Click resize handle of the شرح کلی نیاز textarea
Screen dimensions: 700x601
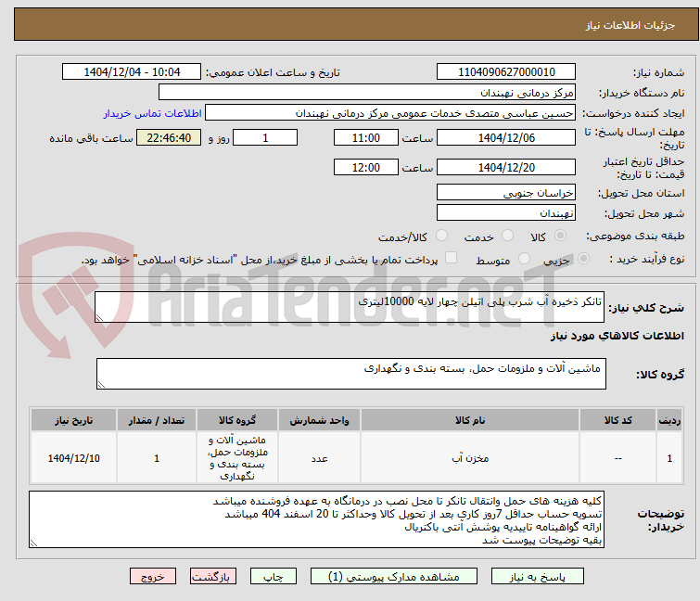coord(99,318)
